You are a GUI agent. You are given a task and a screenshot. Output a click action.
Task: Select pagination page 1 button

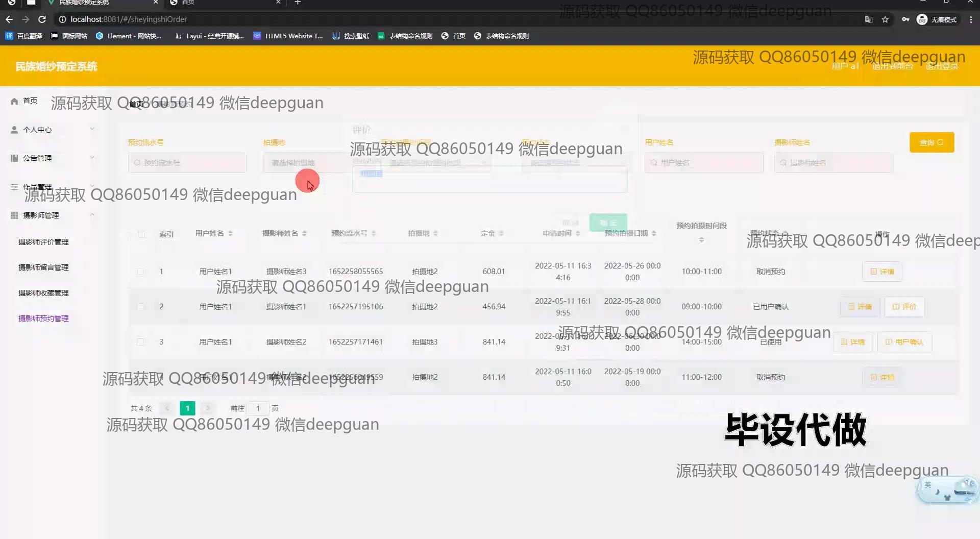click(x=187, y=408)
